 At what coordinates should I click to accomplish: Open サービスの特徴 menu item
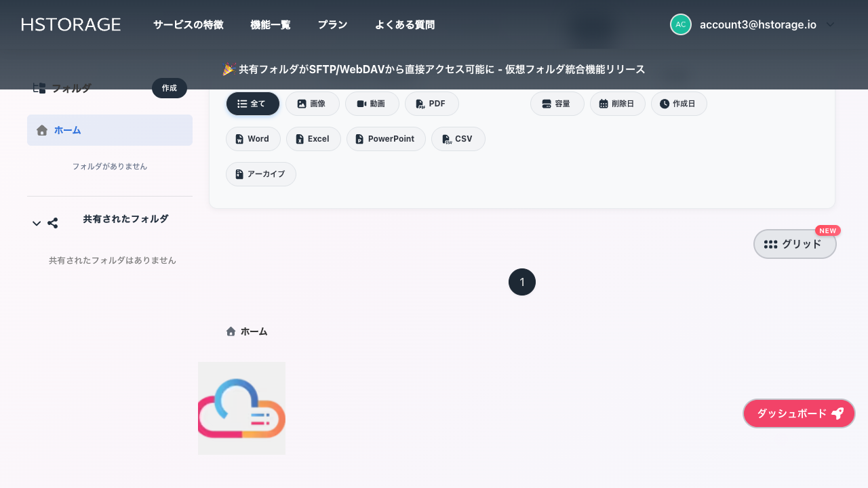188,25
